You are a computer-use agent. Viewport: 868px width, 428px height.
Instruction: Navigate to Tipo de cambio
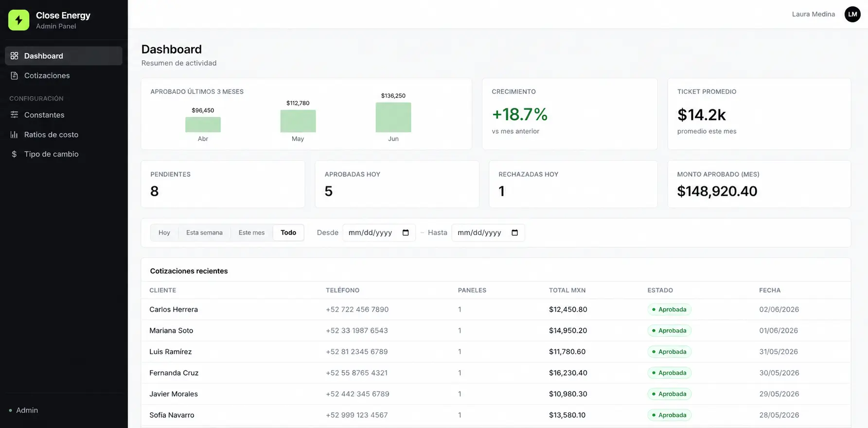pos(64,154)
